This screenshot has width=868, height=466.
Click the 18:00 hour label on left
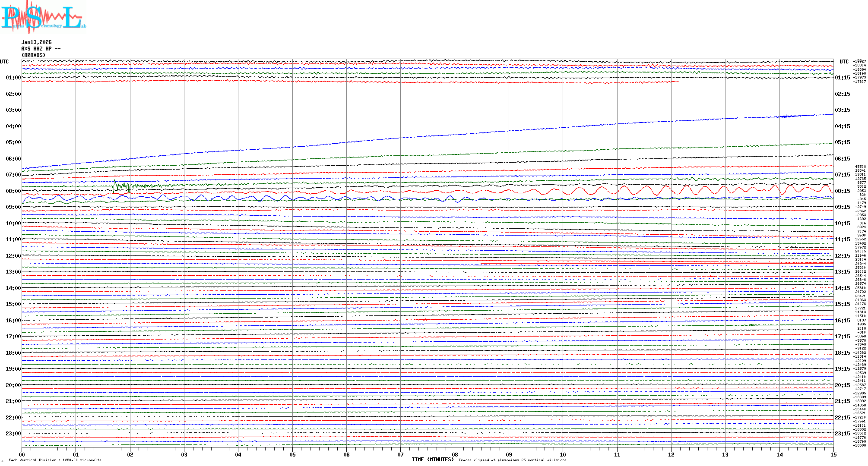tap(13, 353)
